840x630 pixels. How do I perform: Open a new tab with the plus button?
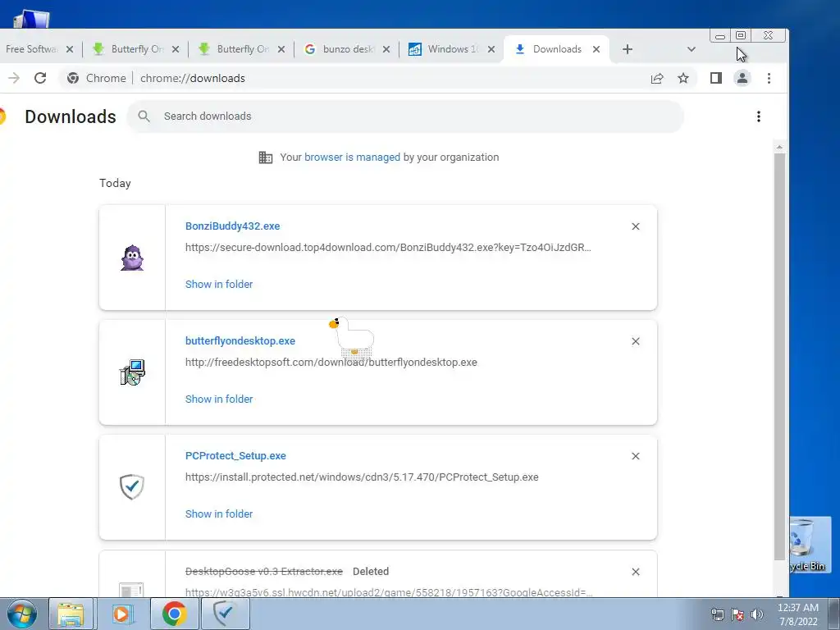[x=628, y=49]
